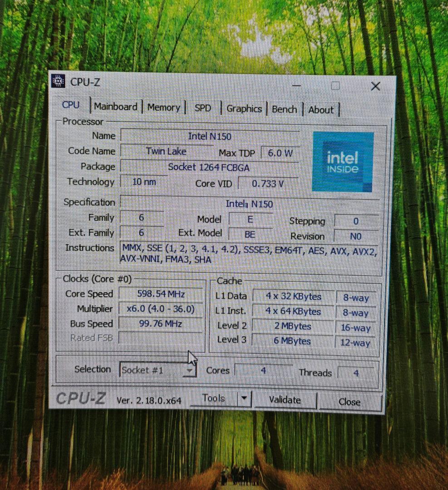Open the Tools dropdown arrow

(x=245, y=398)
